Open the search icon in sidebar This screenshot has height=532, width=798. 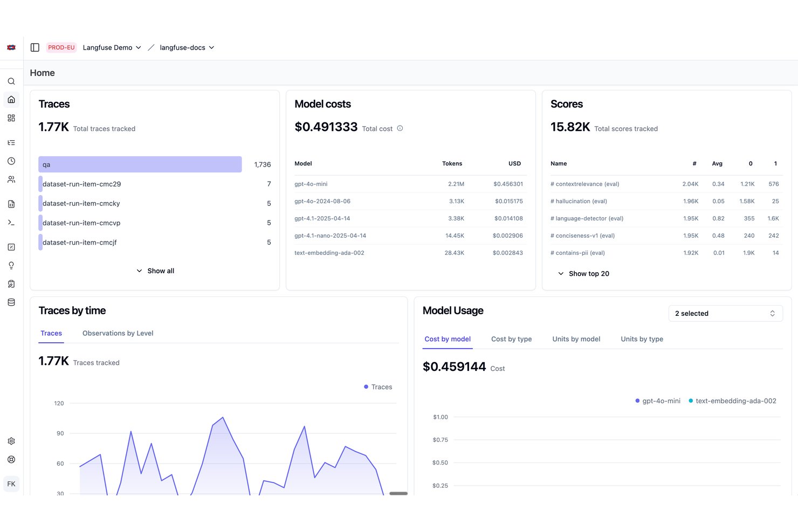[11, 81]
